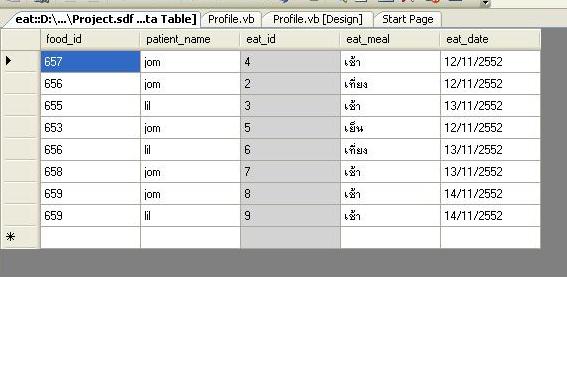The height and width of the screenshot is (384, 567).
Task: Click eat_date 12/11/2552 in eat_id 5 row
Action: 491,128
